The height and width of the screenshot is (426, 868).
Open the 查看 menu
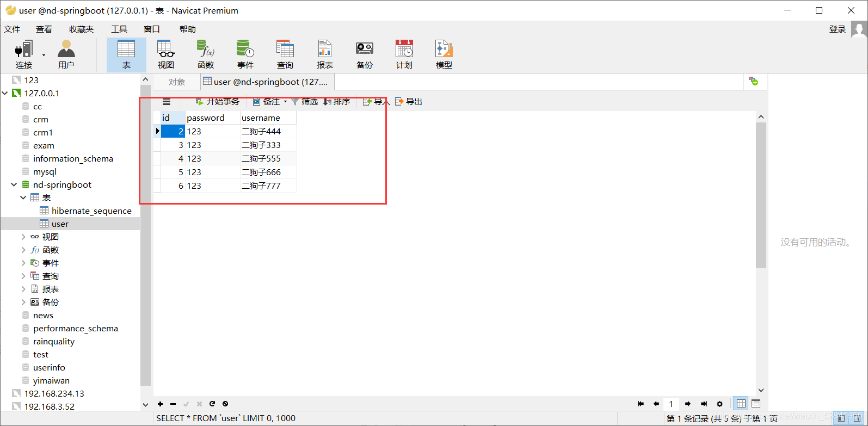click(x=44, y=29)
